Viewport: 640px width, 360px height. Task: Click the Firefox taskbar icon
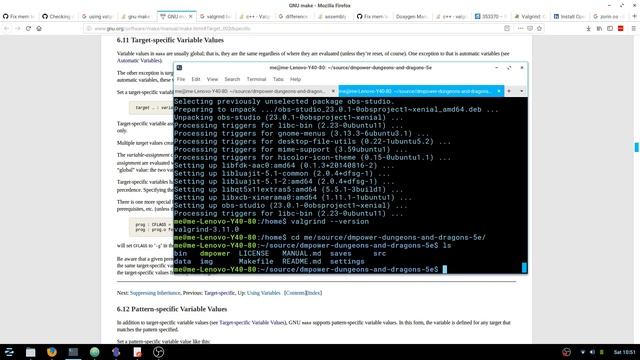point(52,352)
